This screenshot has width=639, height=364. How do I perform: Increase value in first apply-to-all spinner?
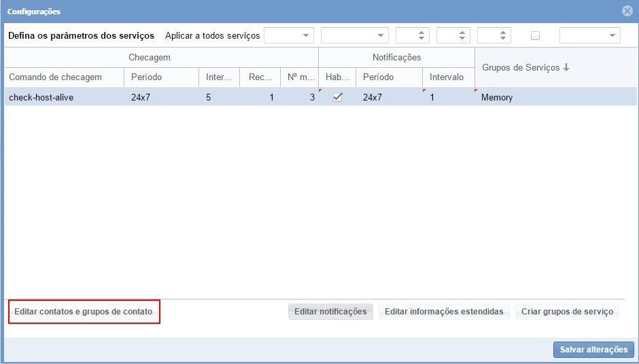click(421, 33)
